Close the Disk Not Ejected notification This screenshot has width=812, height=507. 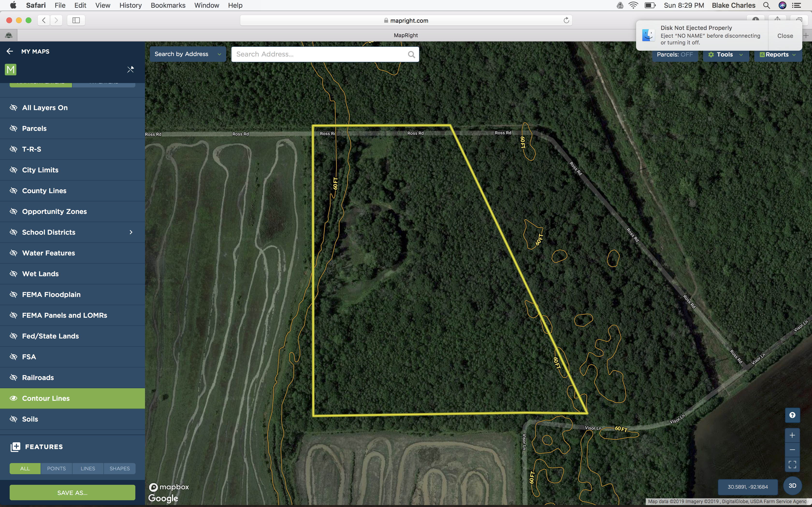click(x=785, y=35)
